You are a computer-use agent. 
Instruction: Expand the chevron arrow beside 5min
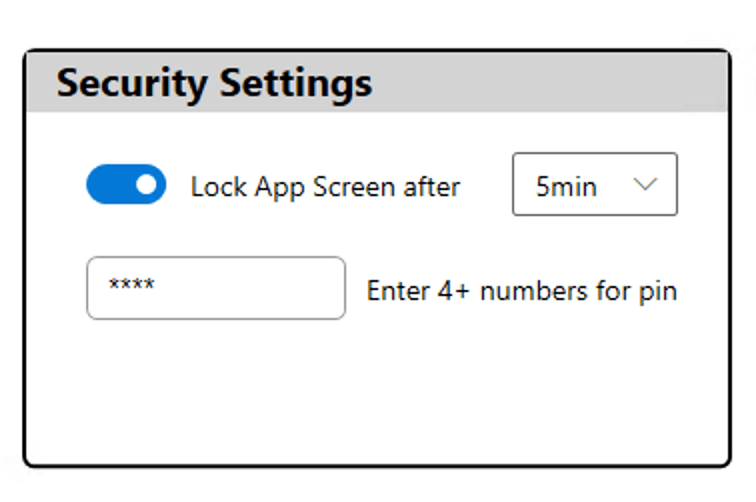click(645, 184)
